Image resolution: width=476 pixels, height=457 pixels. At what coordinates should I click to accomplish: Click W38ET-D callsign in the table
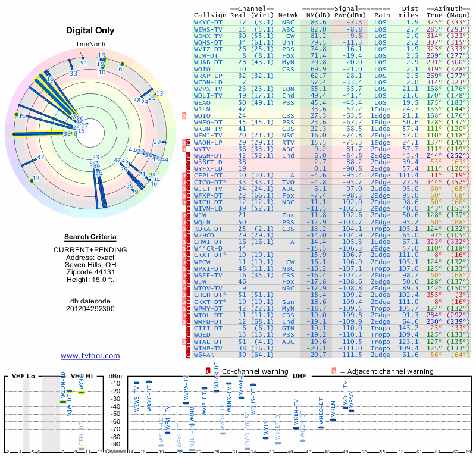(x=208, y=162)
